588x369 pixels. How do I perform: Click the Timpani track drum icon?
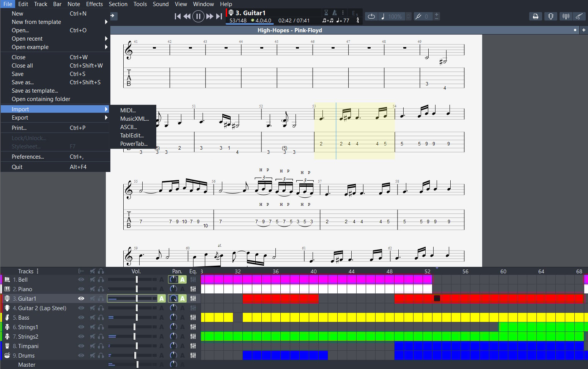(x=7, y=346)
